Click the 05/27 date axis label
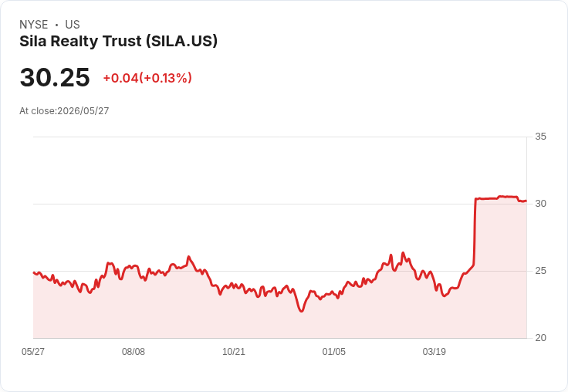The image size is (568, 392). coord(33,351)
